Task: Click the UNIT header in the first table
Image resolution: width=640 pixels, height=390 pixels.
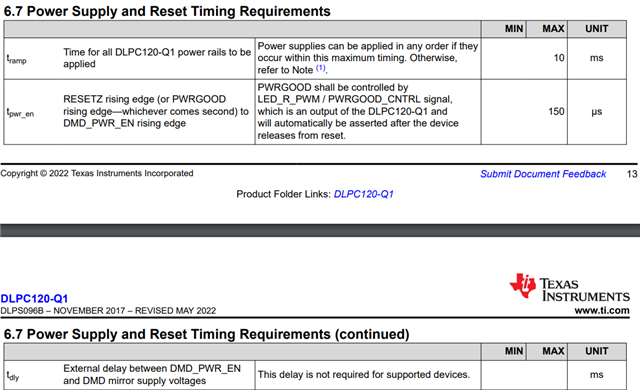Action: pyautogui.click(x=596, y=29)
